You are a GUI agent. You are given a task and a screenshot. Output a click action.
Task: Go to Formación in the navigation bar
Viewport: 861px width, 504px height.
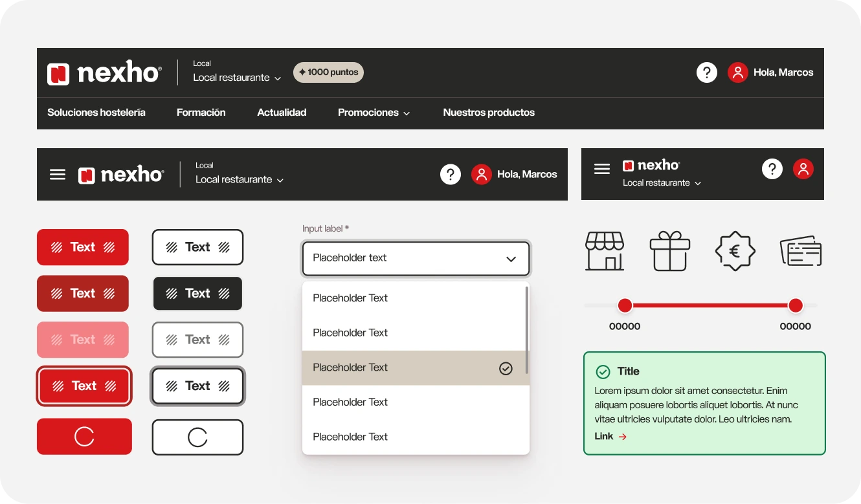click(x=201, y=113)
